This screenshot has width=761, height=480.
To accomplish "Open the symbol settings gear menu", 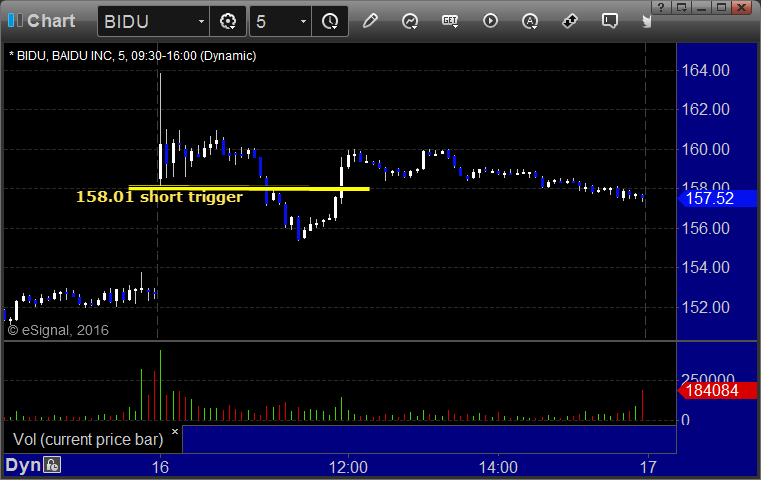I will pos(228,21).
